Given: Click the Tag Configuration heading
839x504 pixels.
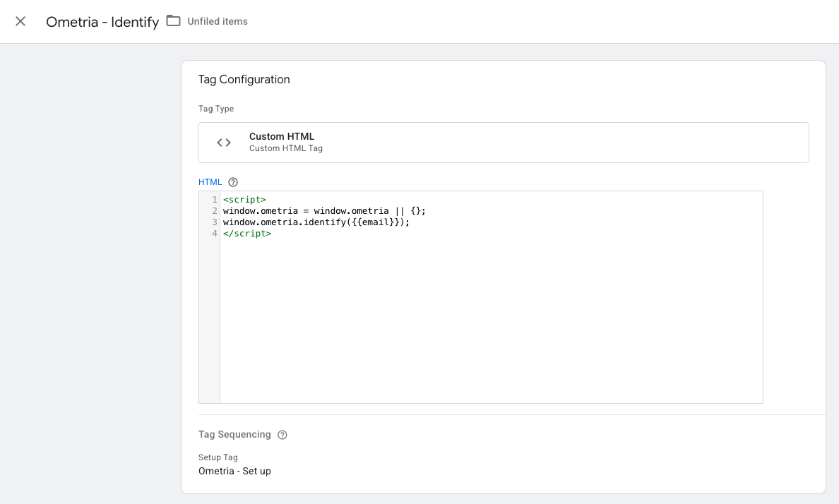Looking at the screenshot, I should [x=244, y=80].
